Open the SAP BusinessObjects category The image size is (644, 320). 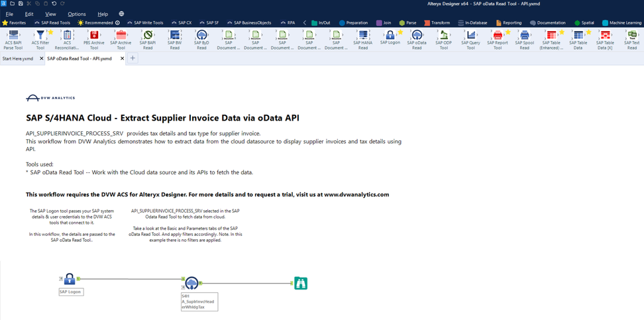point(250,23)
